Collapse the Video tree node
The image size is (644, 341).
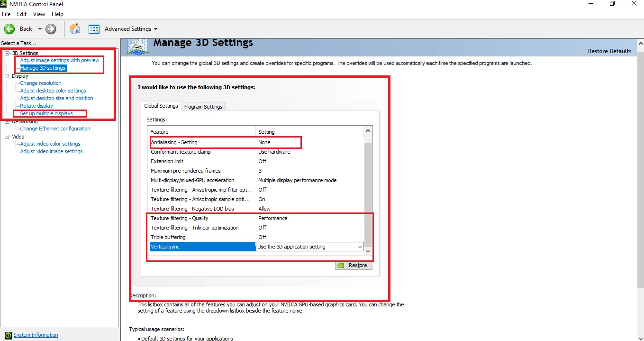pos(7,137)
